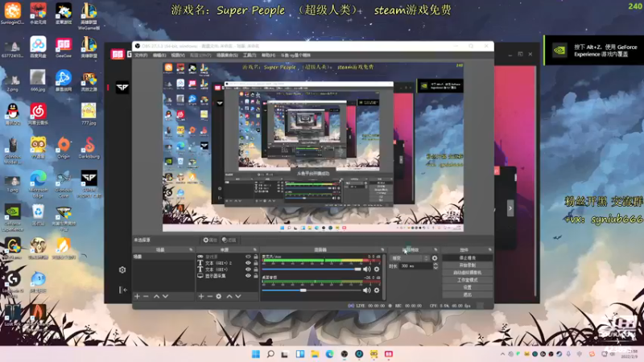This screenshot has height=362, width=644.
Task: Expand the system tray hidden icons chevron
Action: (x=502, y=354)
